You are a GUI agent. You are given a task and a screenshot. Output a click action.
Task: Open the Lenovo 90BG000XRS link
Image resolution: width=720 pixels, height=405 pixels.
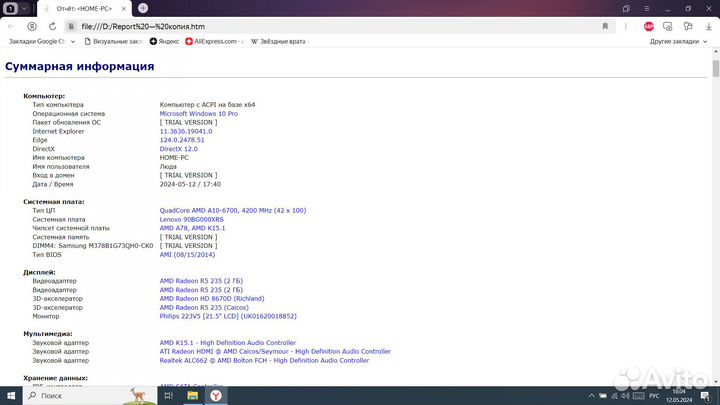tap(191, 219)
